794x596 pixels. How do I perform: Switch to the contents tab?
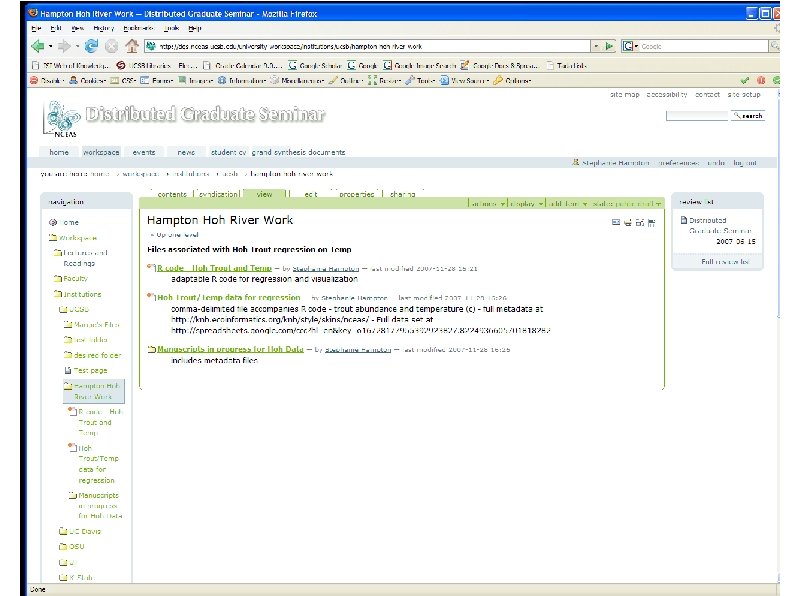[172, 194]
